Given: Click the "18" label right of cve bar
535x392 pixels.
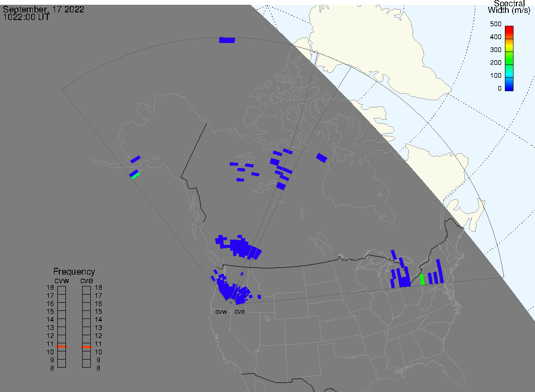Looking at the screenshot, I should pyautogui.click(x=98, y=287).
